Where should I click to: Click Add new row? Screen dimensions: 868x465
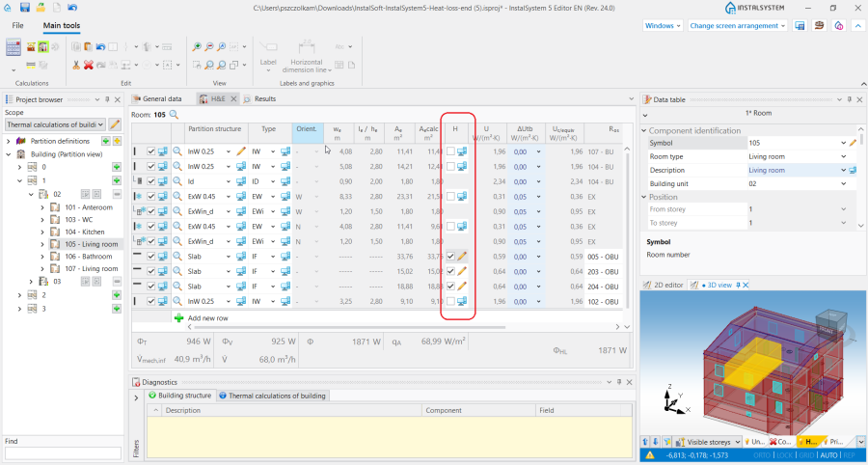coord(207,317)
